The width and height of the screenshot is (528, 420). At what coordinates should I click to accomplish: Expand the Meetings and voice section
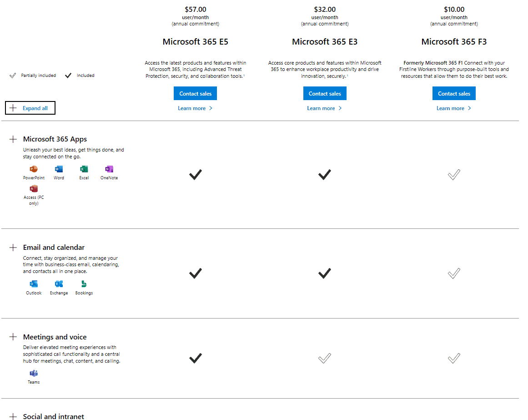point(13,337)
